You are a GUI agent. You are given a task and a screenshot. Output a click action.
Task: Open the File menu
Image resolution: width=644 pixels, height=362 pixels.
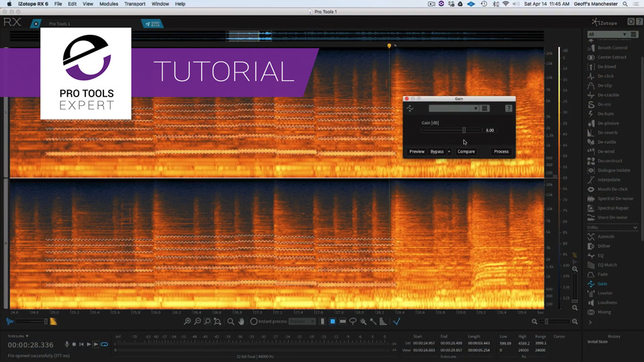tap(58, 4)
